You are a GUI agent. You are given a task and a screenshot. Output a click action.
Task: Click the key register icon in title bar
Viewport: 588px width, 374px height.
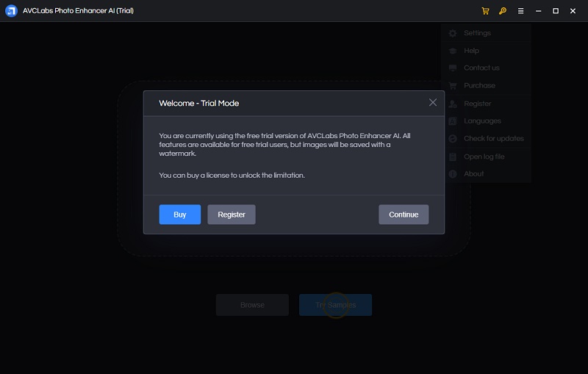click(503, 11)
